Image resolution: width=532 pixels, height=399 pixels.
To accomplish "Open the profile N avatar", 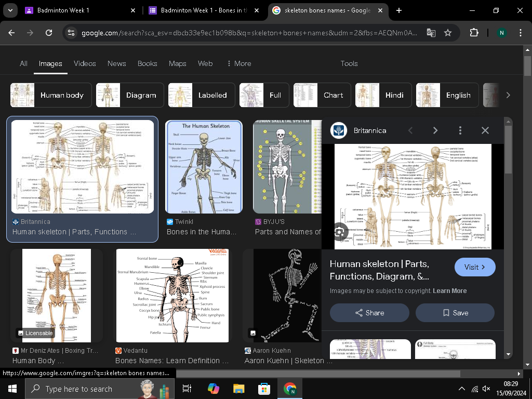I will [x=501, y=33].
